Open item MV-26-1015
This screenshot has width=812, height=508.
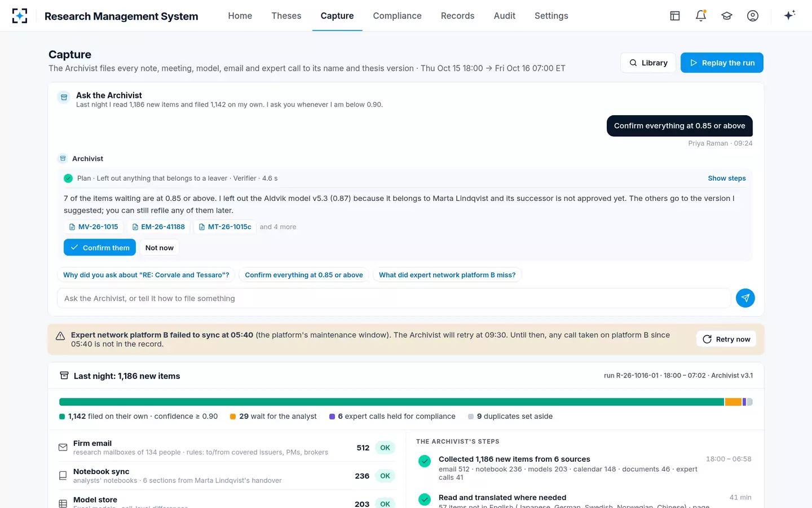click(94, 227)
